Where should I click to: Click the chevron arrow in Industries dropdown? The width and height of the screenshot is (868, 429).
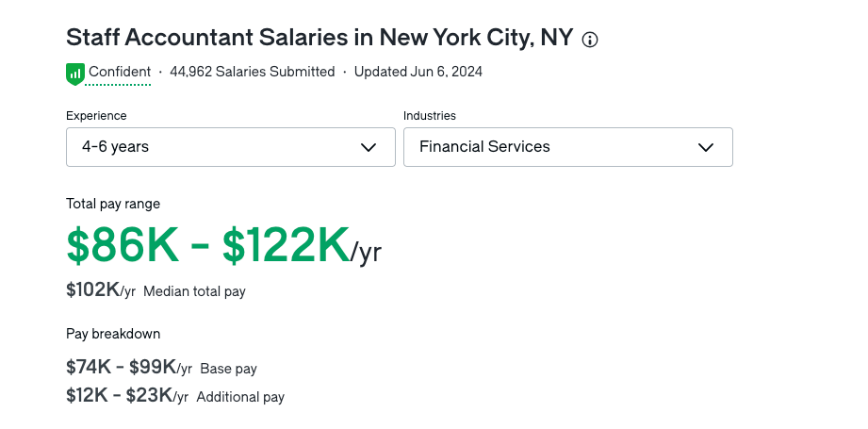706,147
